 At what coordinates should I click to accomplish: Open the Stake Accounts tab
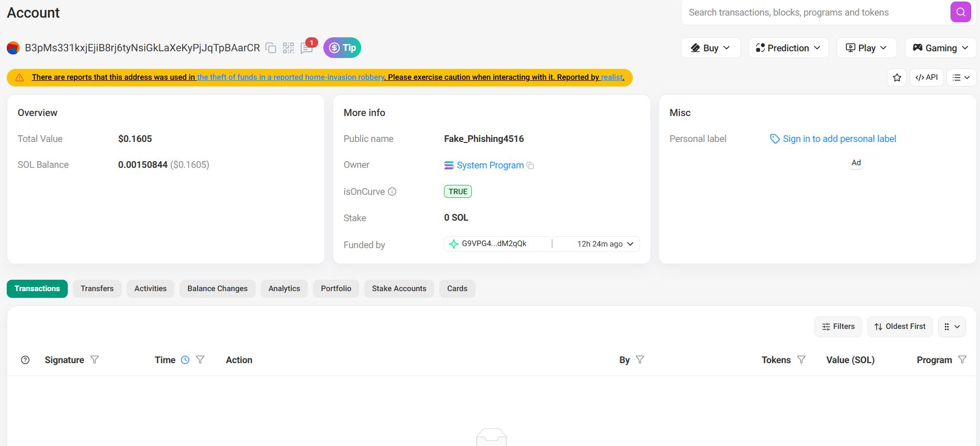399,289
